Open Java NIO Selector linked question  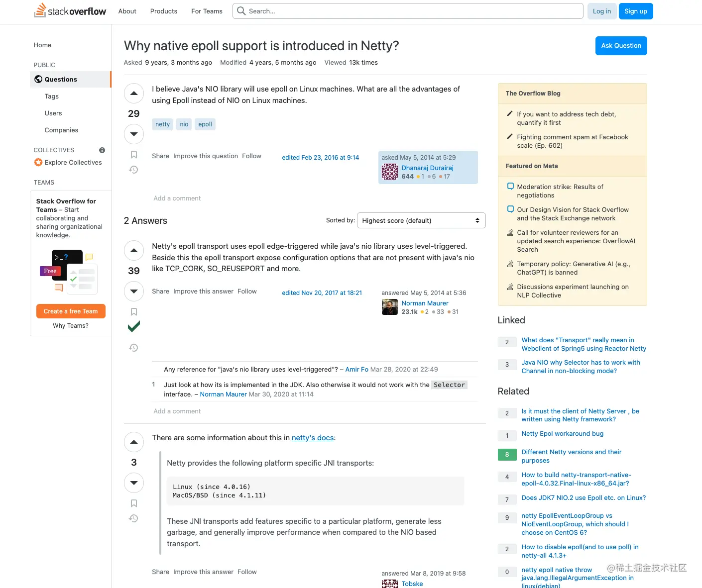click(581, 367)
